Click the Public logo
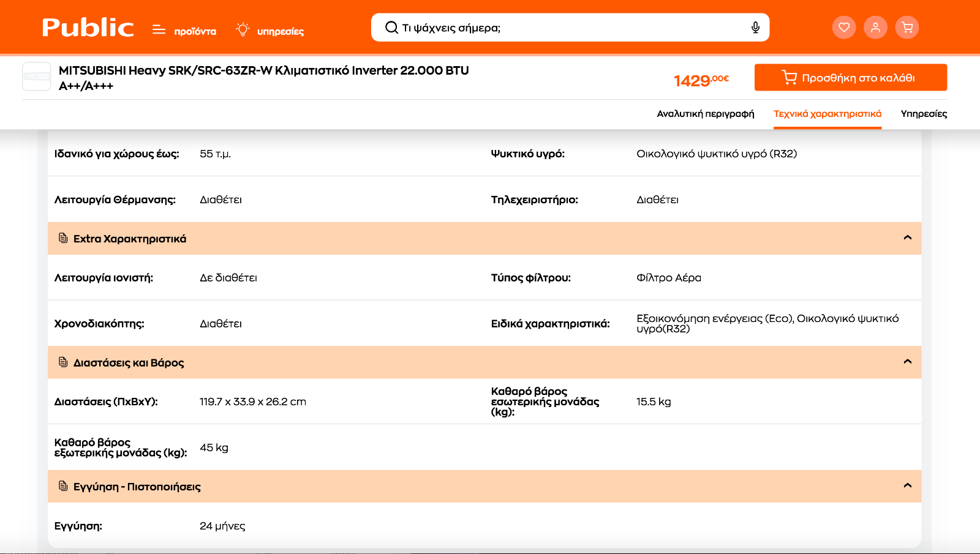980x554 pixels. pyautogui.click(x=88, y=28)
